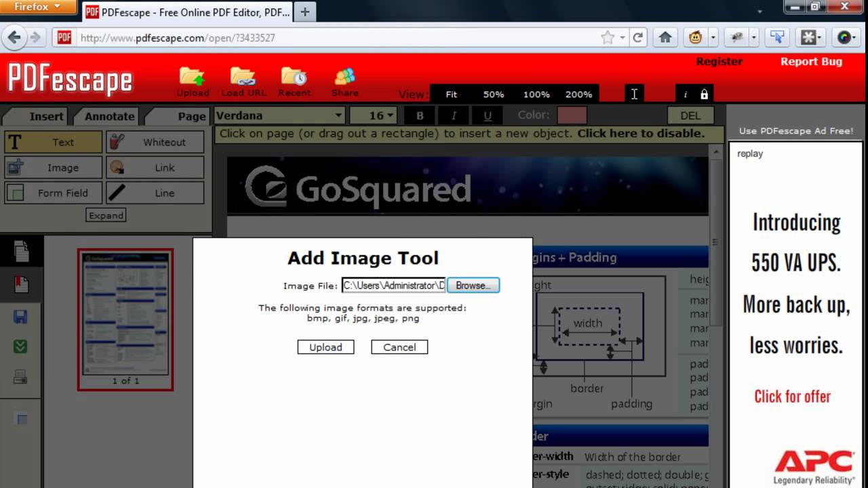
Task: Select the Link tool
Action: point(155,167)
